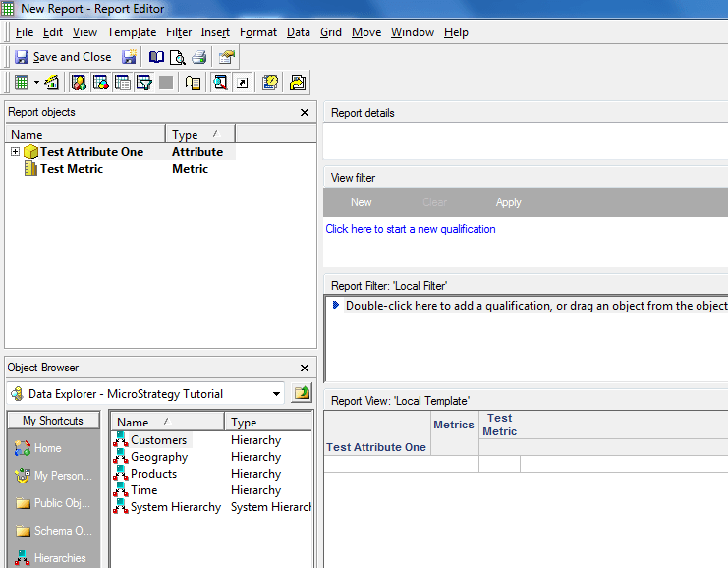Click the Save and Close toolbar button
Image resolution: width=728 pixels, height=568 pixels.
[63, 57]
